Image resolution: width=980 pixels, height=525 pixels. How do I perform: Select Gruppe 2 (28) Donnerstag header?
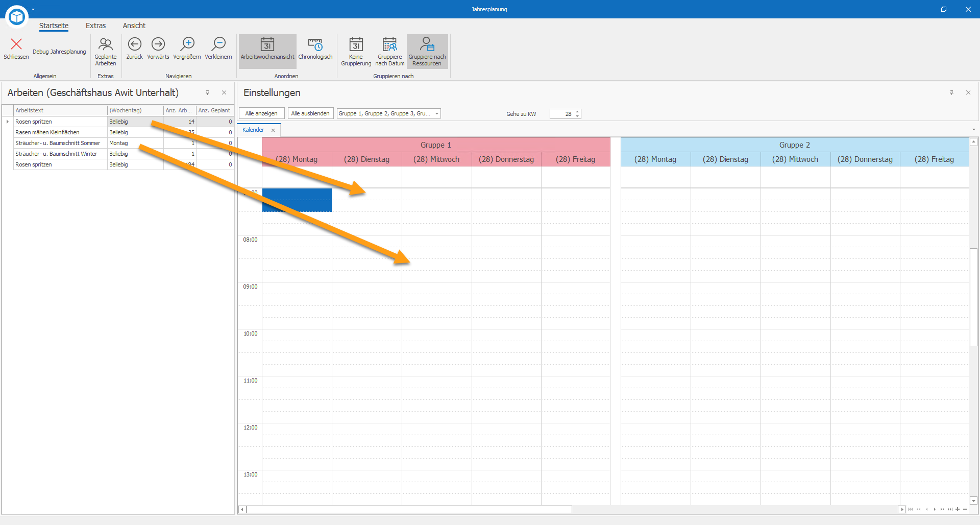tap(865, 159)
